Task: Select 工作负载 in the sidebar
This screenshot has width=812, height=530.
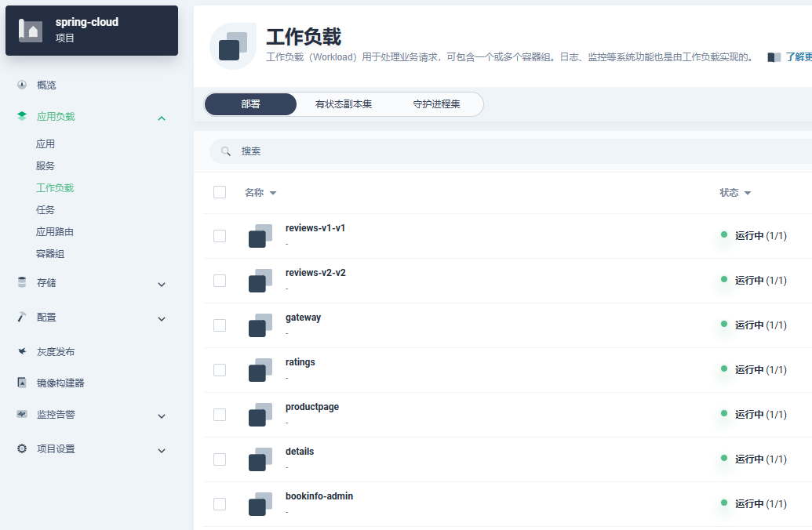Action: (x=55, y=188)
